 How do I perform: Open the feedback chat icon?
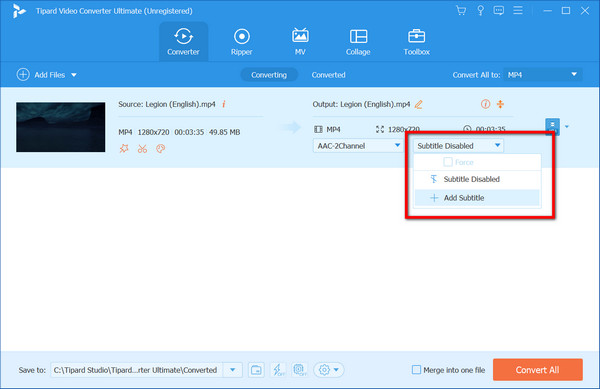tap(499, 10)
